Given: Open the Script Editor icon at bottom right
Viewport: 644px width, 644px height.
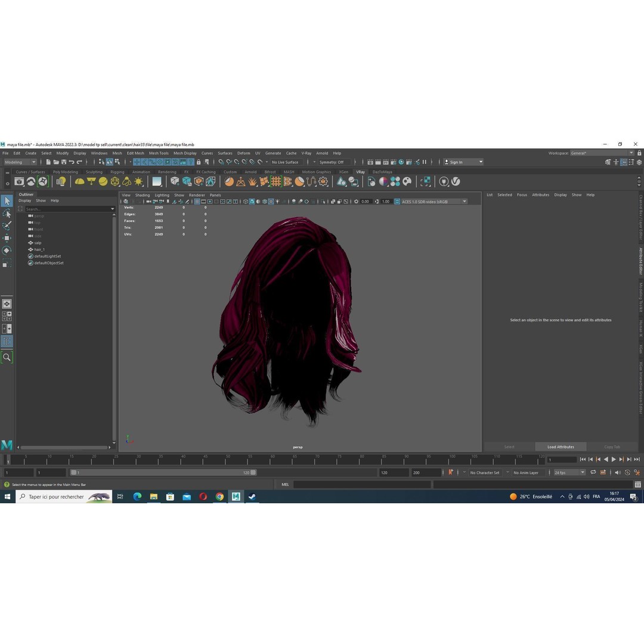Looking at the screenshot, I should [x=638, y=485].
